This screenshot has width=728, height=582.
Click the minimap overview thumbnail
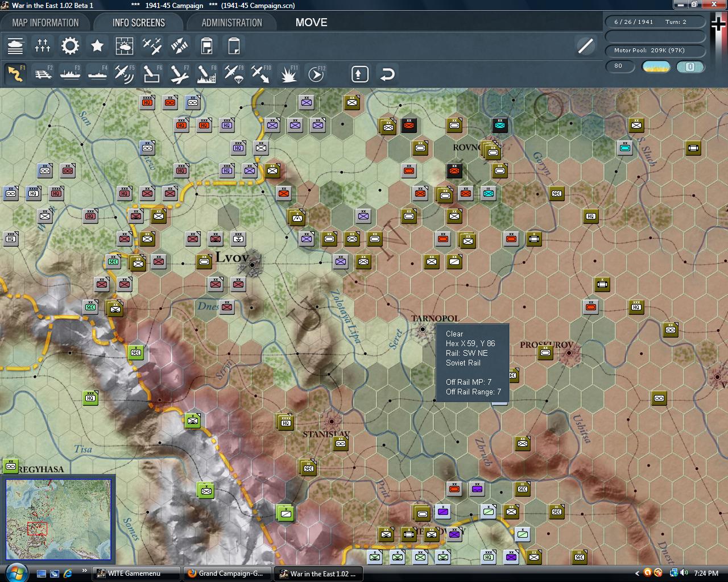pos(59,519)
